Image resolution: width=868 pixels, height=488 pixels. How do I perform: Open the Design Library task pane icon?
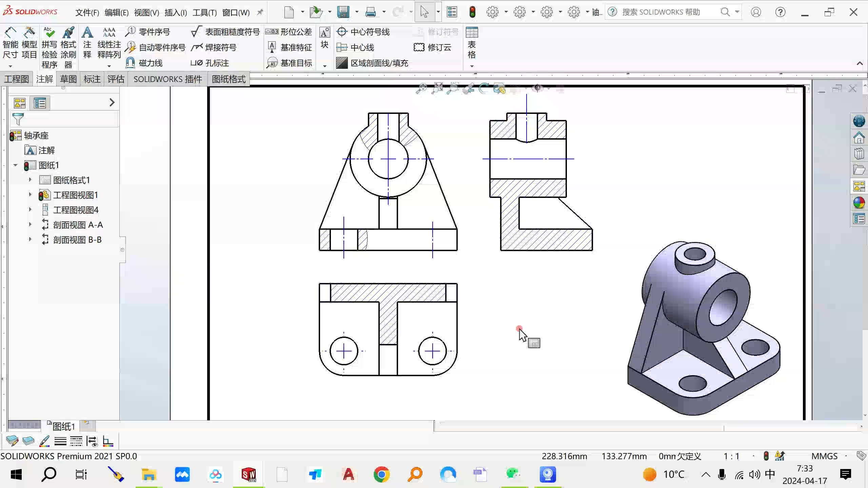click(859, 154)
